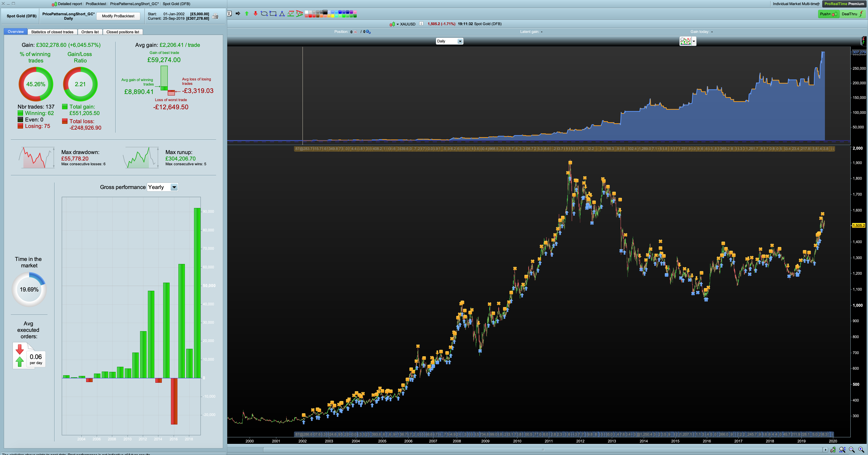Open chart properties wrench icon

point(833,450)
